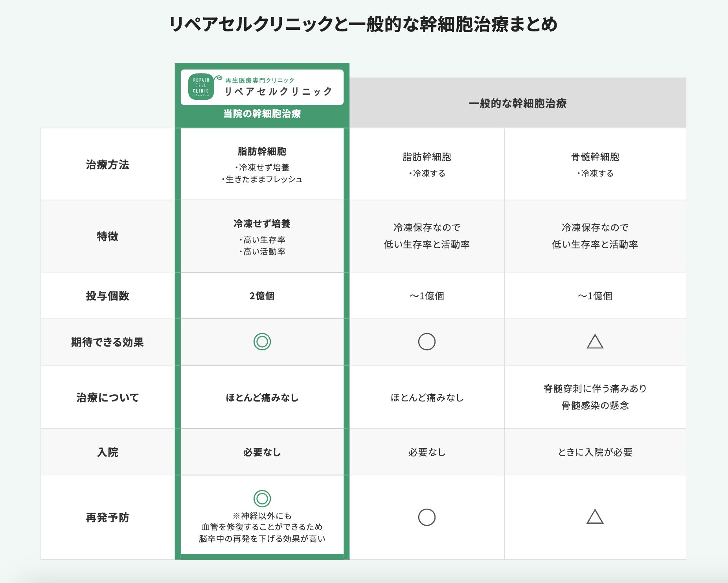
Task: Click the 2億個 cell
Action: click(x=262, y=296)
